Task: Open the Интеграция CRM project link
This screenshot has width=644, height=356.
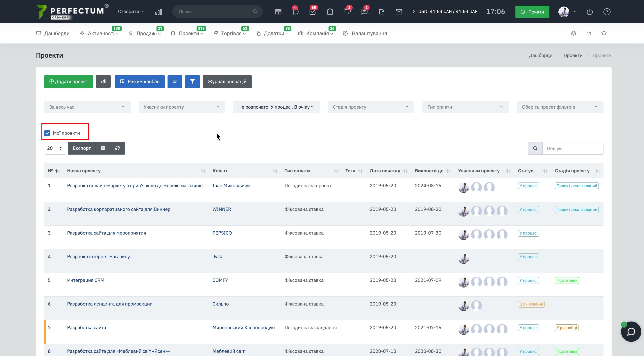Action: click(86, 280)
